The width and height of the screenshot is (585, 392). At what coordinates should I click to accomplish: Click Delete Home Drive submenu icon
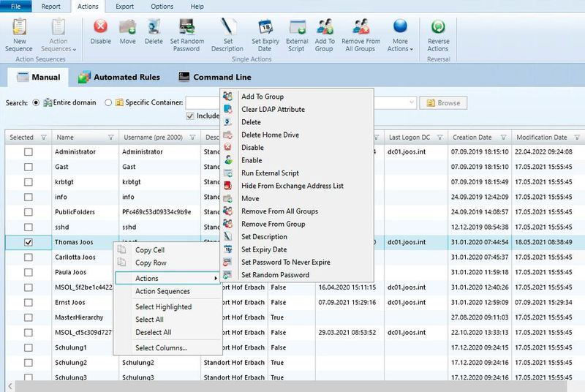pos(227,135)
